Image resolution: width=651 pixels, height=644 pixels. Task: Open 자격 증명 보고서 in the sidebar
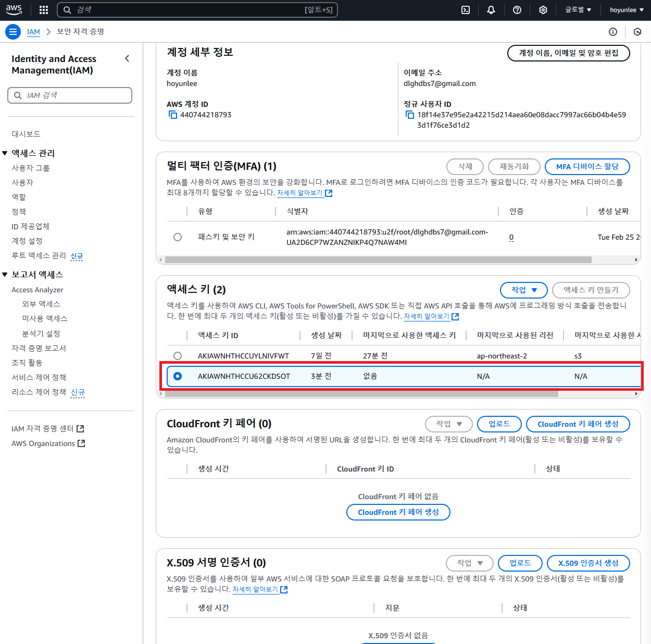(x=39, y=348)
